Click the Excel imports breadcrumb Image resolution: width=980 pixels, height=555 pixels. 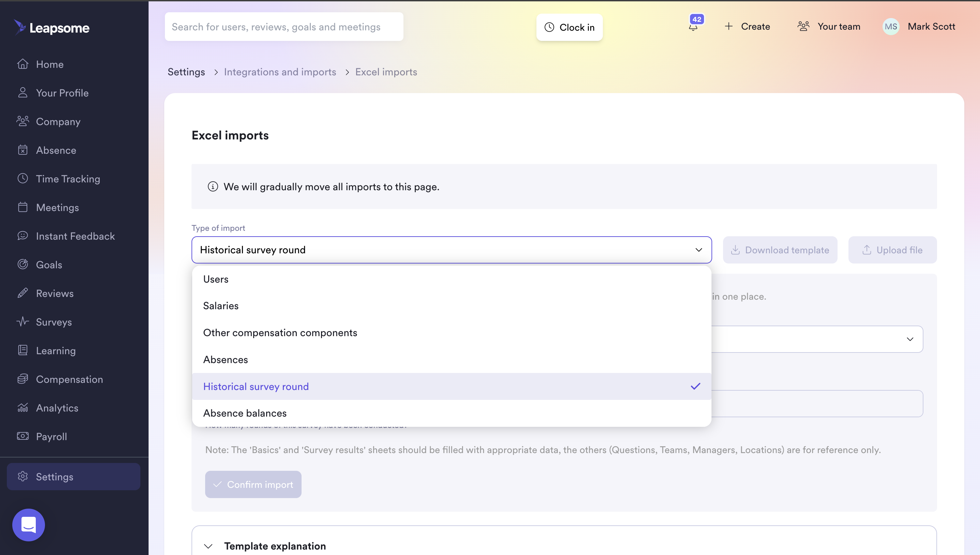point(386,72)
